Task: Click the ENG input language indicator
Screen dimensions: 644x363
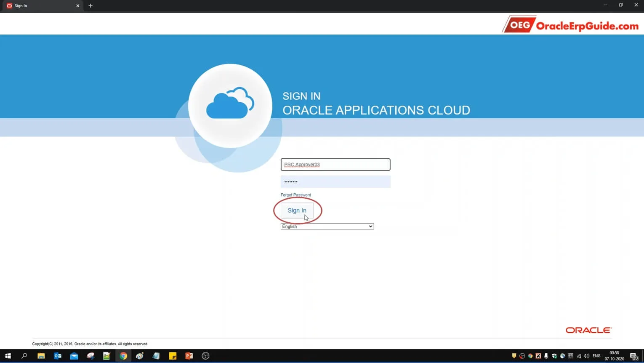Action: 596,356
